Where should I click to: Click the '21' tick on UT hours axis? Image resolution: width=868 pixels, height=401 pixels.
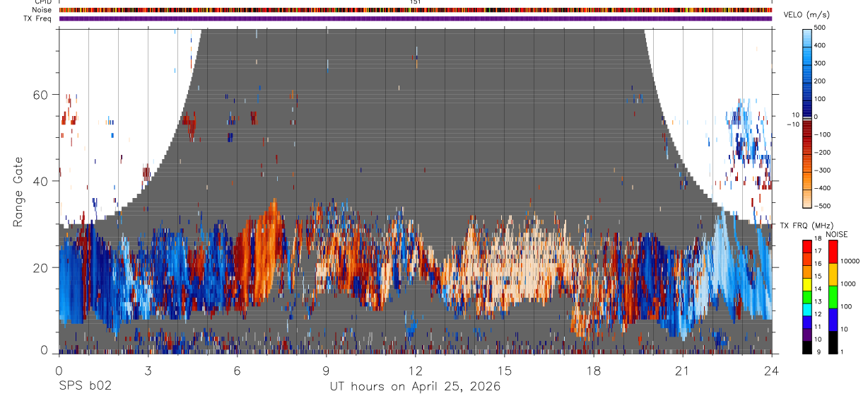(682, 371)
